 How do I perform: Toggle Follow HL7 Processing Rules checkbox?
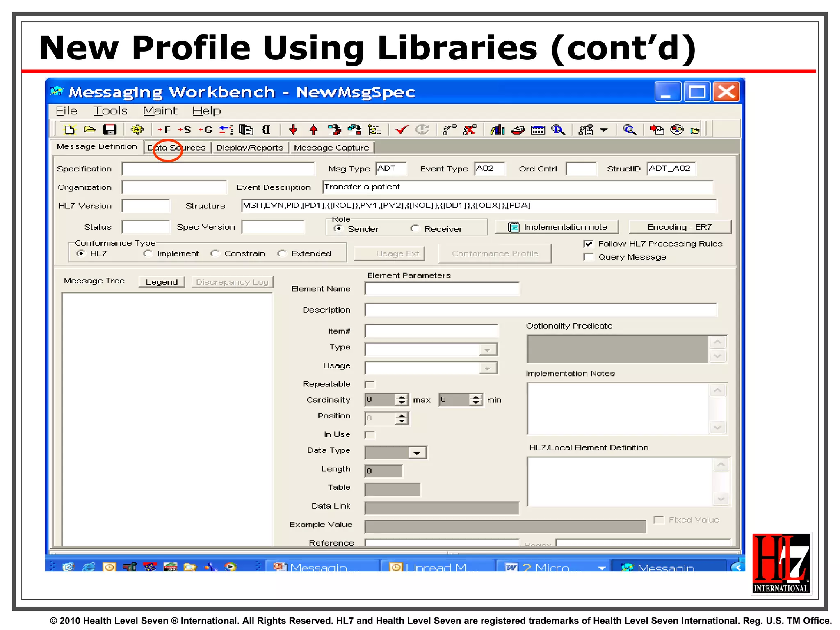[589, 244]
